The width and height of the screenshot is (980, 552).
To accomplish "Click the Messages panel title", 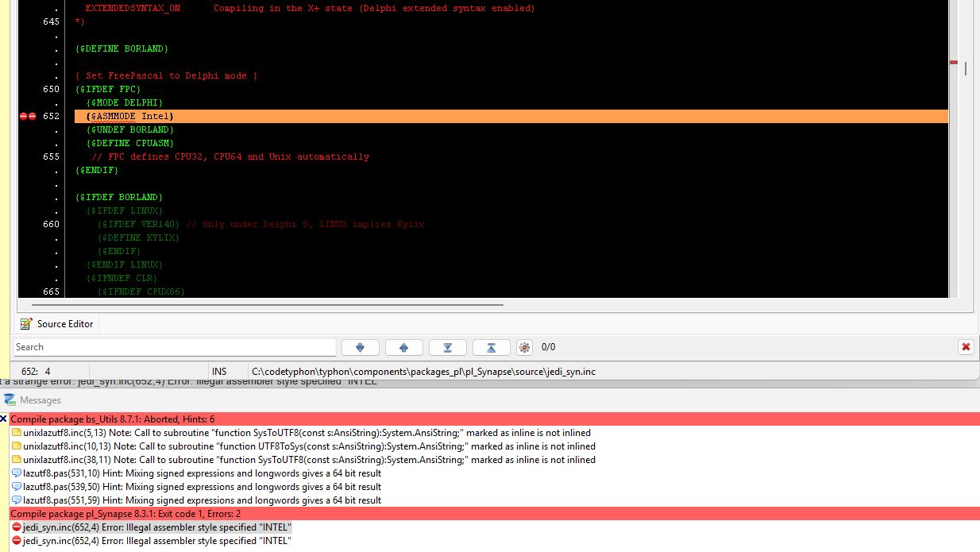I will pos(40,400).
